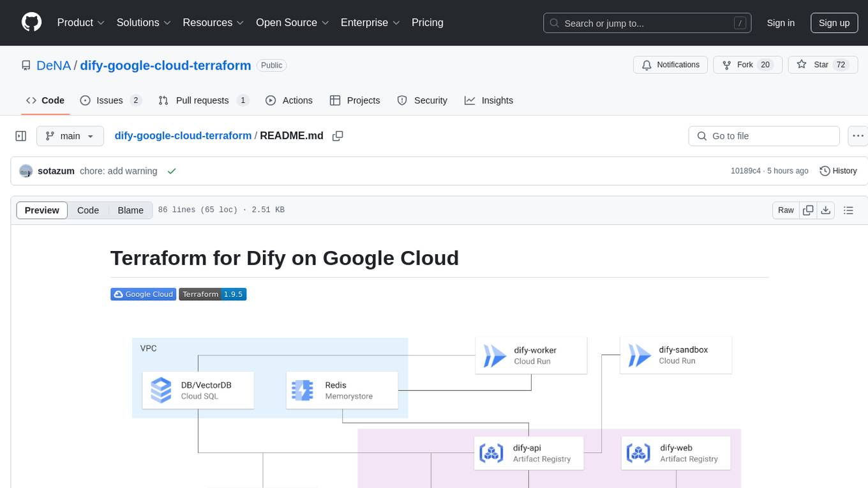868x488 pixels.
Task: Click the Terraform for Dify heading
Action: [285, 258]
